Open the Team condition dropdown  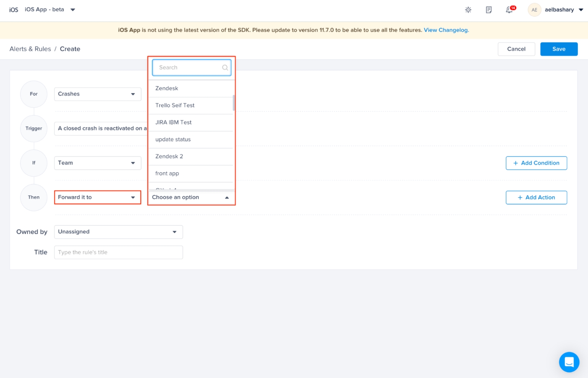click(x=98, y=163)
